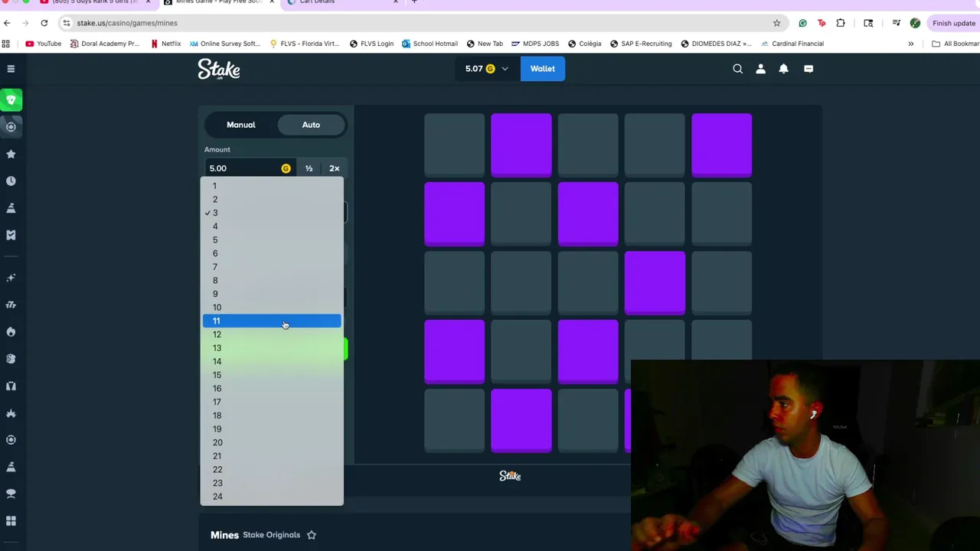
Task: Select 8 from mines list
Action: [x=272, y=280]
